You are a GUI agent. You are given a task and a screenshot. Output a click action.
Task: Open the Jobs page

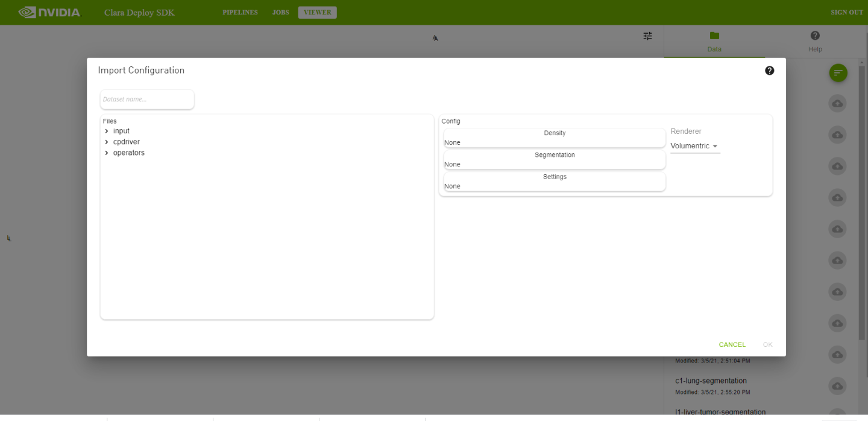coord(280,12)
